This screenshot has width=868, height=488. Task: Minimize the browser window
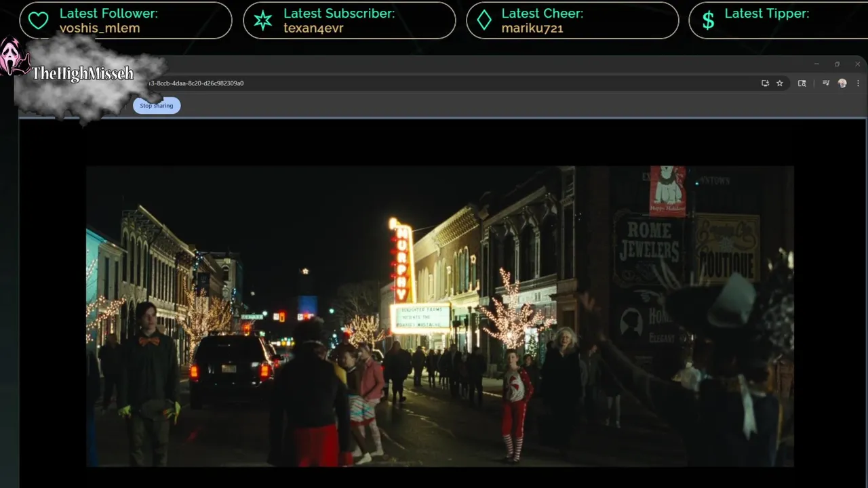coord(816,64)
